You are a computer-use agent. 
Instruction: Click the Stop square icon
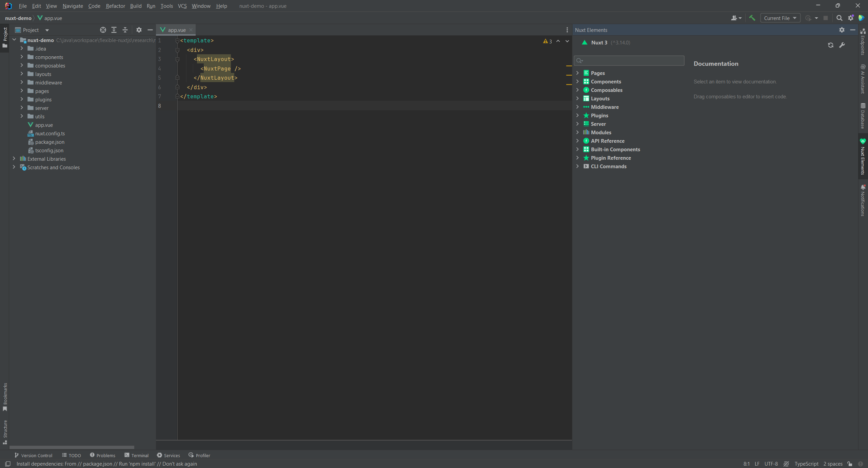(826, 18)
